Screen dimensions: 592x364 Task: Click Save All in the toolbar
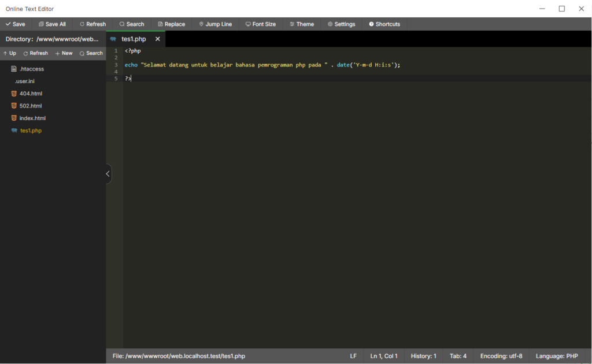tap(52, 24)
